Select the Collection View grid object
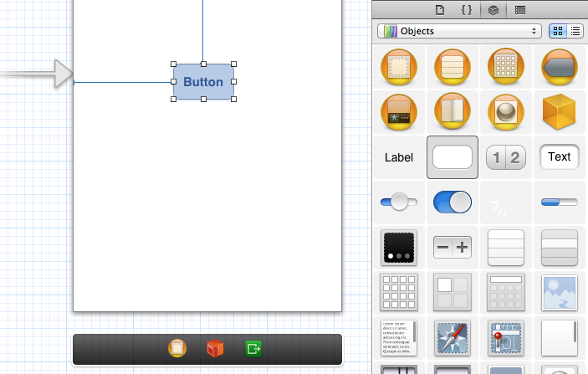 399,292
